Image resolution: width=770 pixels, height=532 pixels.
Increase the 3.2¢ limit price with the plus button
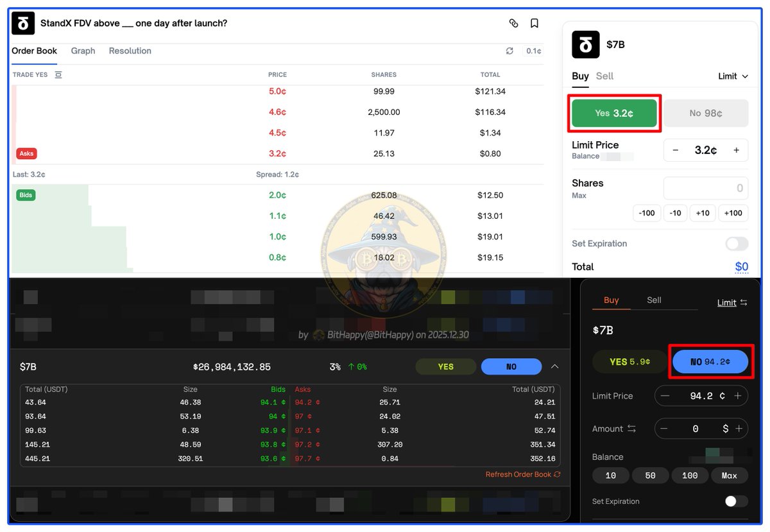tap(736, 150)
